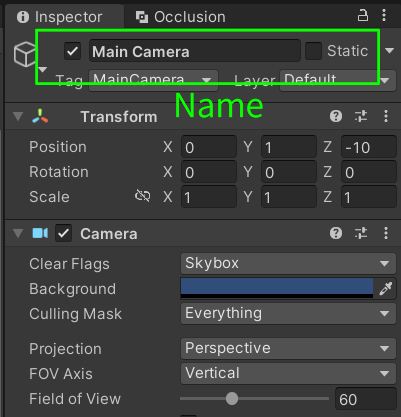
Task: Open Transform component three-dot menu
Action: click(386, 116)
